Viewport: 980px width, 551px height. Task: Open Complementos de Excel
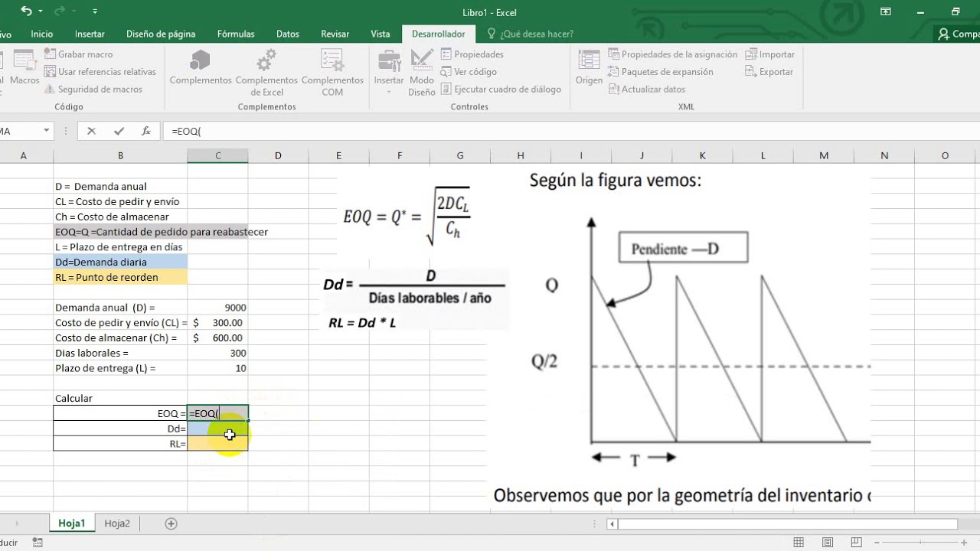pyautogui.click(x=266, y=73)
